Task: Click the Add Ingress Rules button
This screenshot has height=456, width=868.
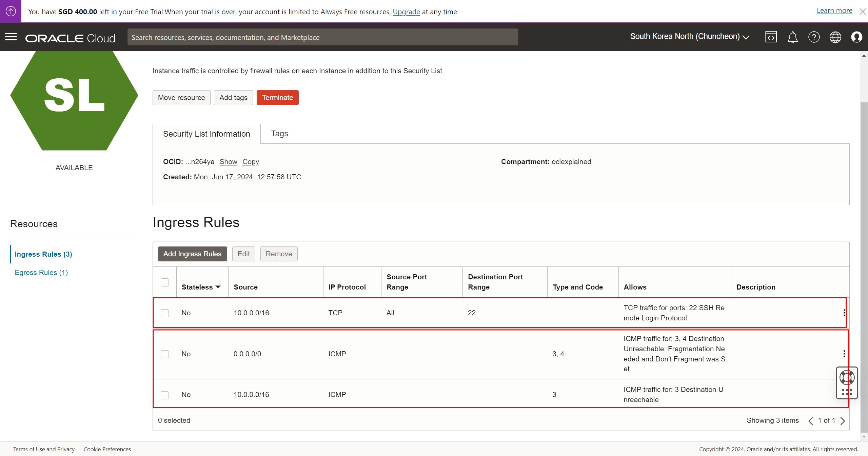Action: point(192,254)
